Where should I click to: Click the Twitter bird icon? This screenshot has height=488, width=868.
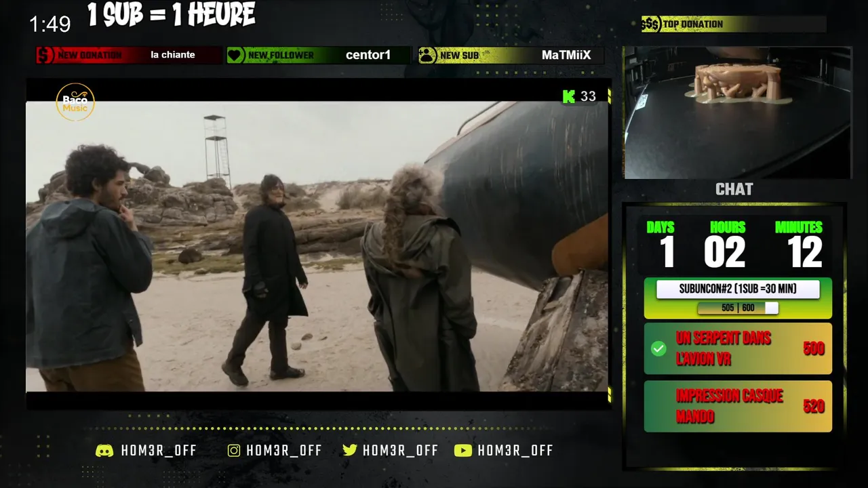coord(350,450)
